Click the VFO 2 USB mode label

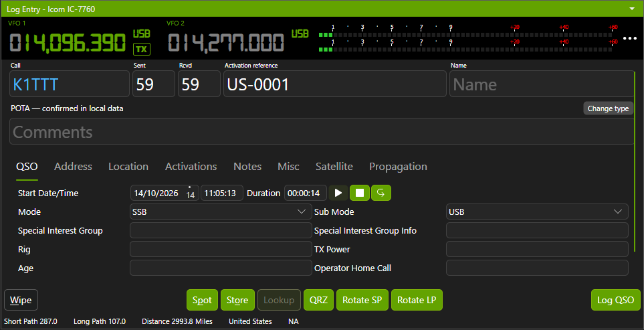coord(300,33)
